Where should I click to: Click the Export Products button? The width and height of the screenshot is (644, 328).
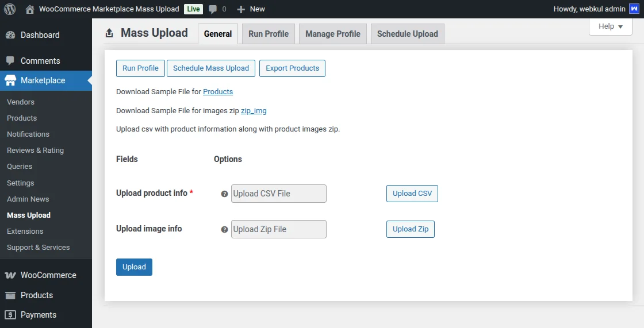click(292, 68)
